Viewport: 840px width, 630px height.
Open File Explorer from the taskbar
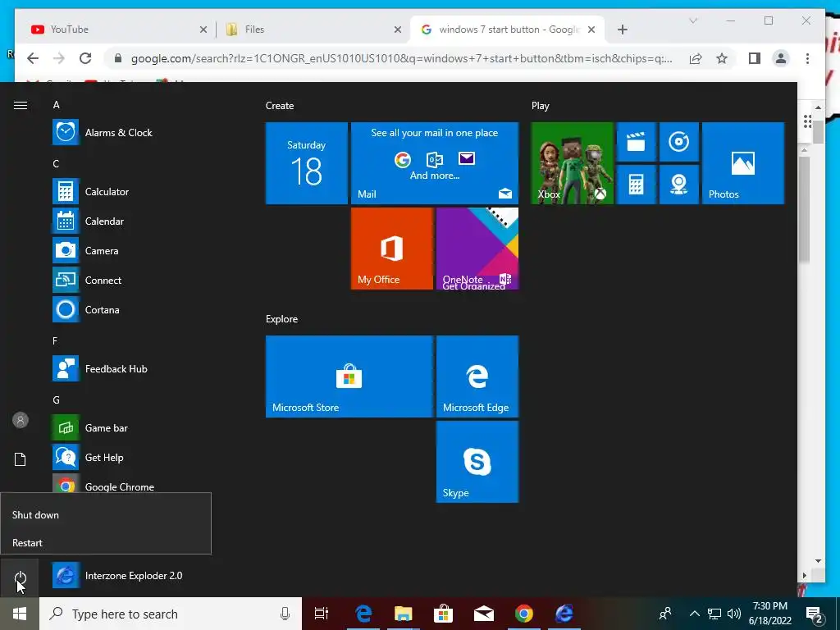(x=404, y=614)
